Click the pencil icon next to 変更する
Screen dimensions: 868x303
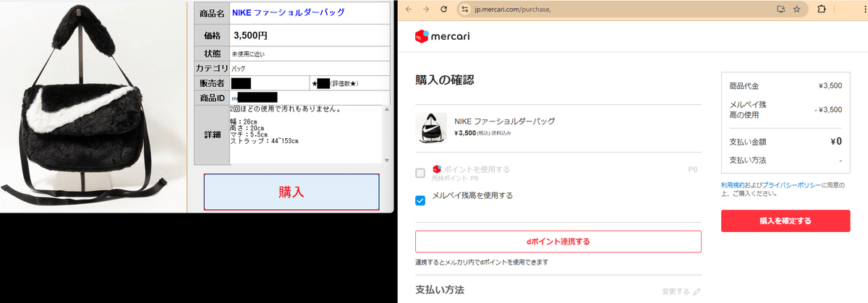(697, 291)
